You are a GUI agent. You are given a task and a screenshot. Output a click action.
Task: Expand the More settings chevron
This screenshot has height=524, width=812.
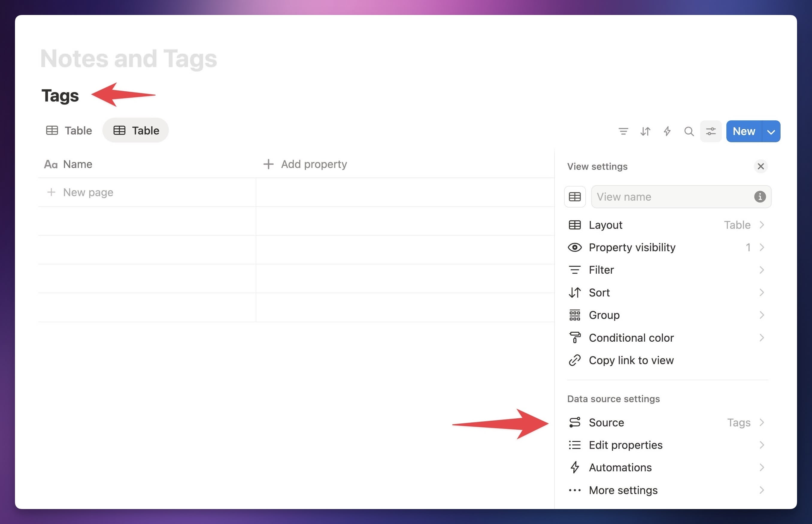(762, 490)
